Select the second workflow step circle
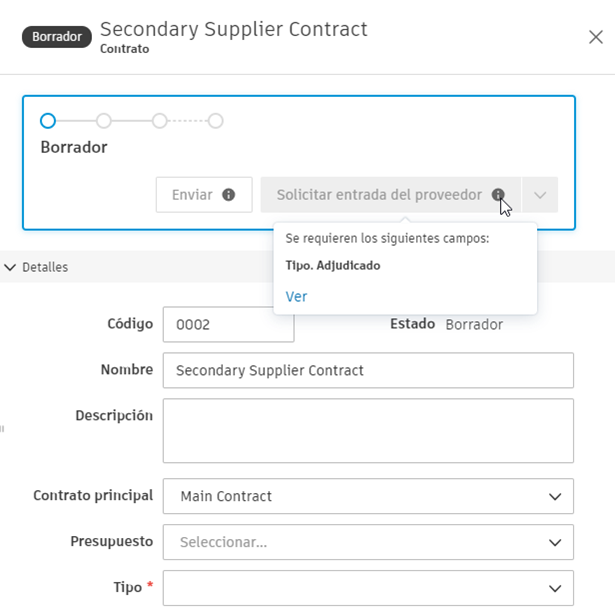This screenshot has width=615, height=614. click(103, 121)
